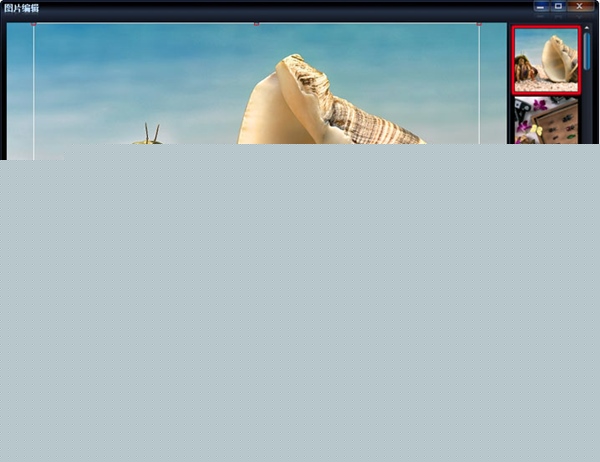Click the right vertical crop boundary line

(479, 90)
